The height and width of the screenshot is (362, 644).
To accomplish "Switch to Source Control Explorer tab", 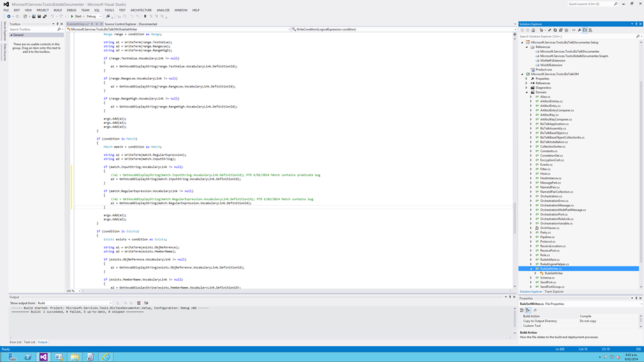I will 131,24.
